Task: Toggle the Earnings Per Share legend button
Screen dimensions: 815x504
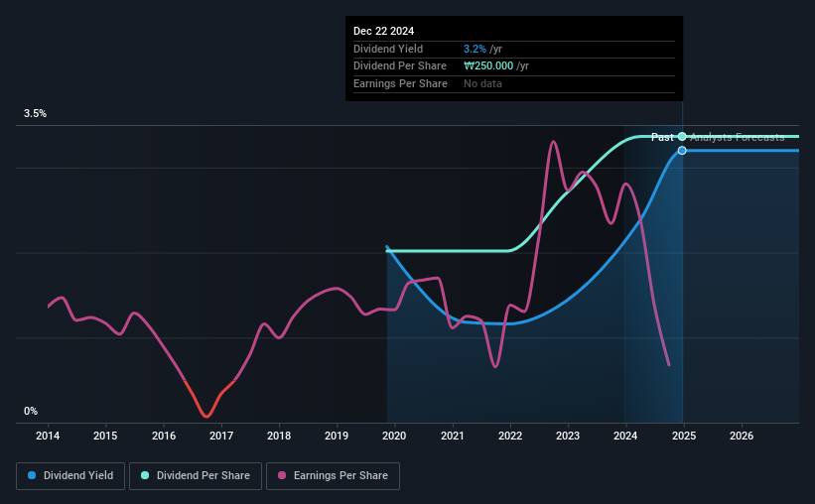Action: pos(333,476)
